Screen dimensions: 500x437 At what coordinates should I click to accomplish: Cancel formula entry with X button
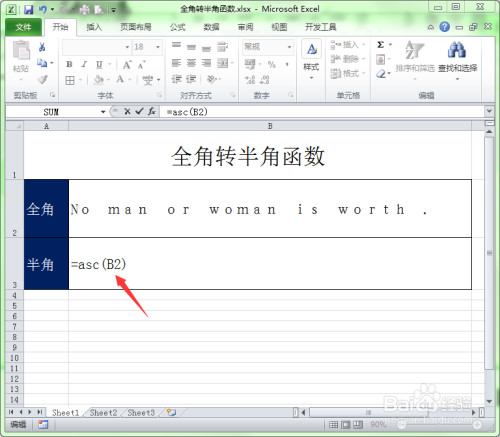pos(127,112)
